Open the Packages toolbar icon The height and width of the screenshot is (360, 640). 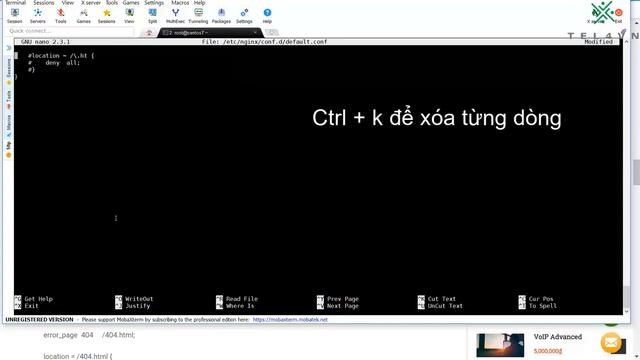[x=221, y=16]
